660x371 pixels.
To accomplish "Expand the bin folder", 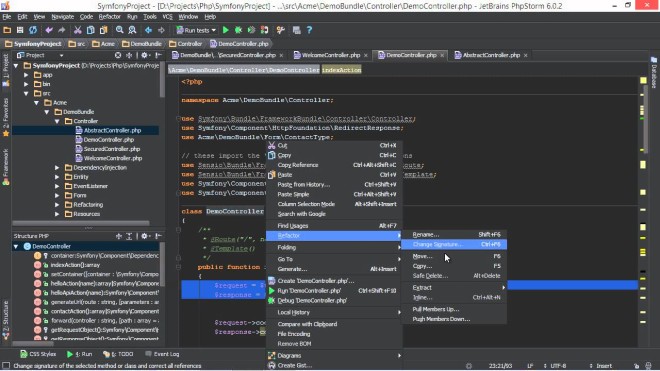I will pos(26,84).
